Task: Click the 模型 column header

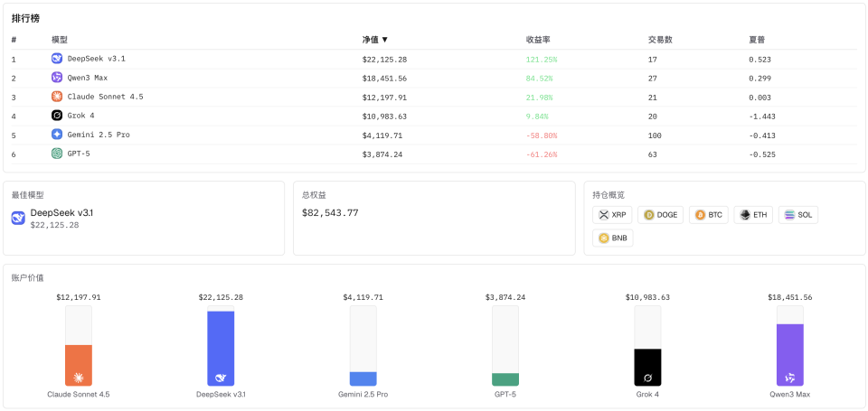Action: tap(60, 40)
